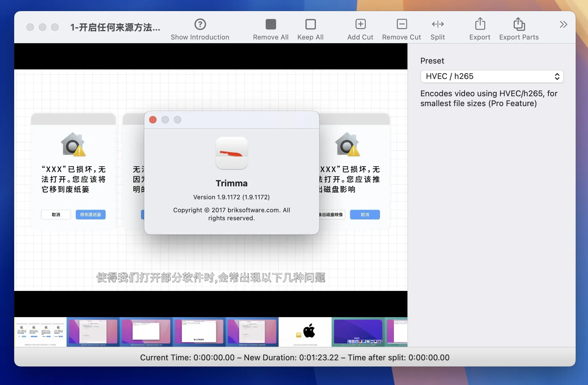The width and height of the screenshot is (588, 385).
Task: Click the Show Introduction help icon
Action: [200, 24]
